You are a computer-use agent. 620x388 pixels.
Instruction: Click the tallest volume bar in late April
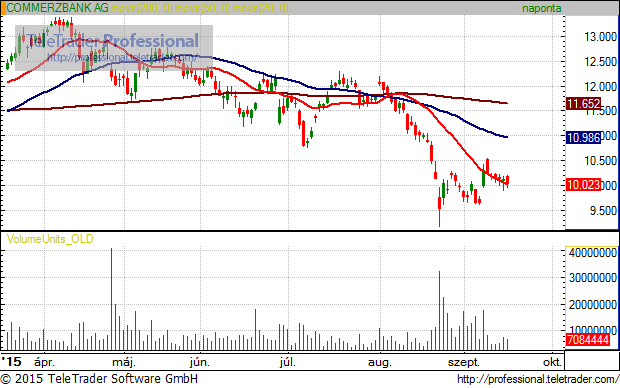(112, 299)
